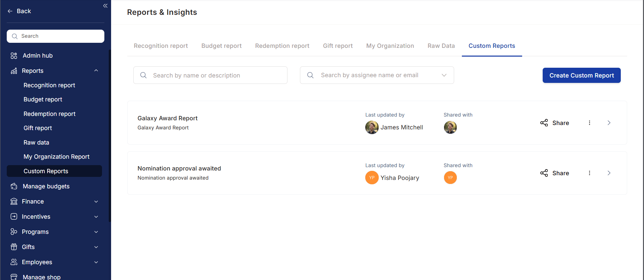
Task: Open My Organization Report in sidebar
Action: click(x=57, y=157)
